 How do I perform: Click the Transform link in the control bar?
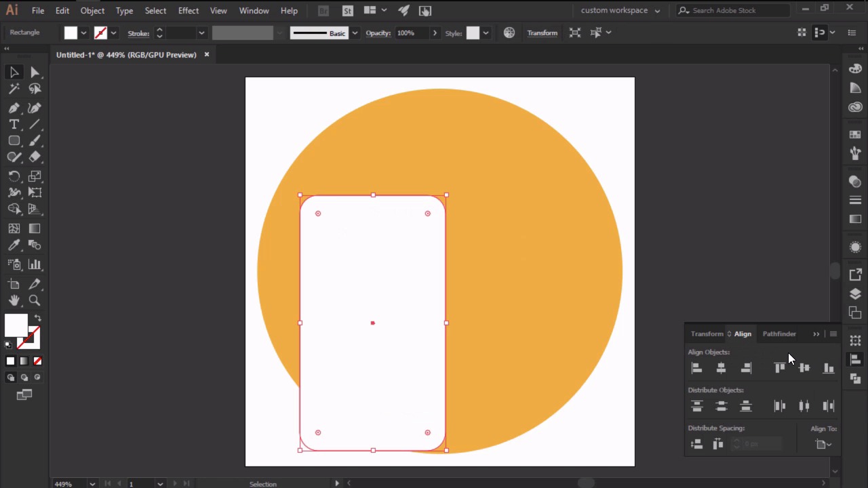(x=542, y=33)
